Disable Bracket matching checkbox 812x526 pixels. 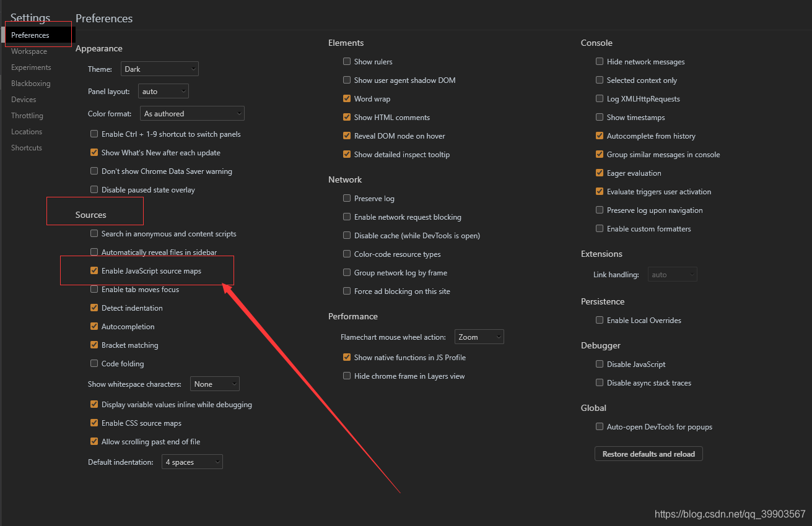[x=94, y=345]
